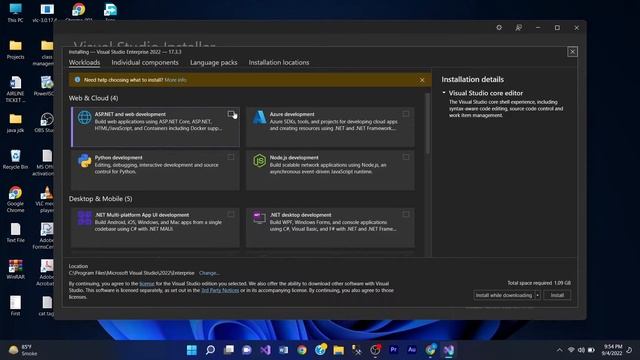This screenshot has height=360, width=640.
Task: Click the Install while downloading button
Action: click(504, 295)
